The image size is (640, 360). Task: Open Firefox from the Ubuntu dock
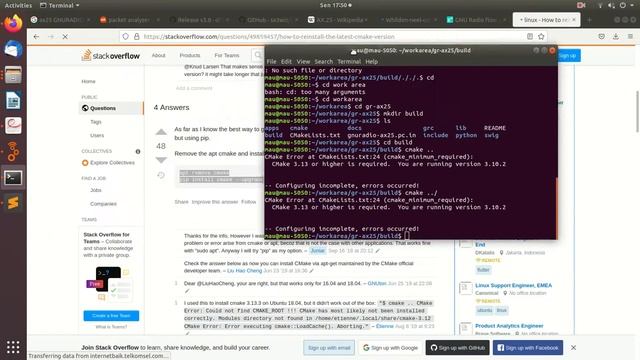(x=13, y=23)
